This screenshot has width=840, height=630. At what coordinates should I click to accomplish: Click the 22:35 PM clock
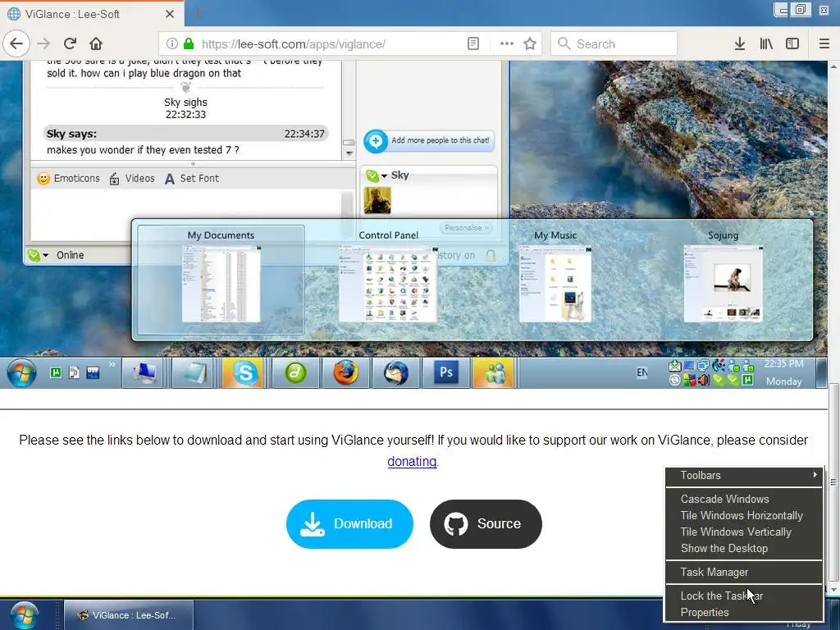[x=783, y=363]
